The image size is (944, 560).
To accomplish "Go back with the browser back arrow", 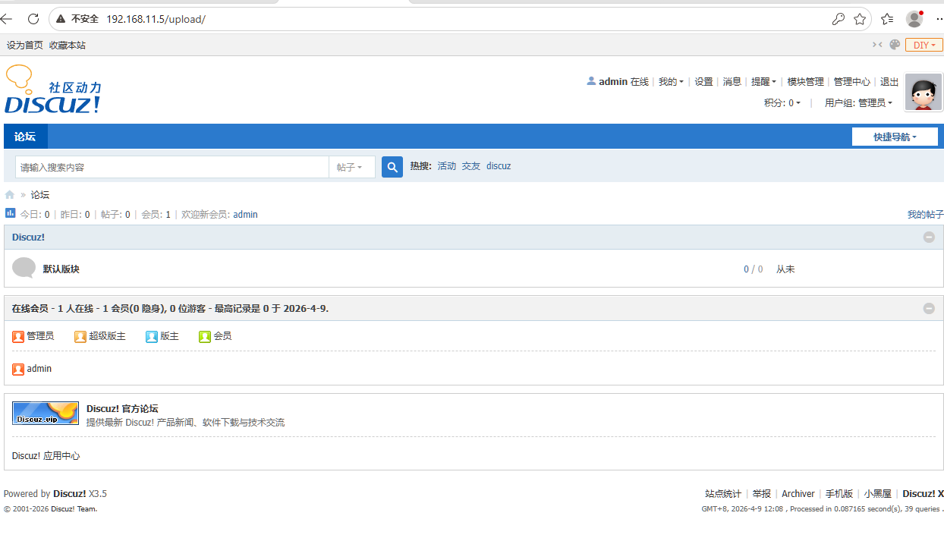I will (x=7, y=19).
